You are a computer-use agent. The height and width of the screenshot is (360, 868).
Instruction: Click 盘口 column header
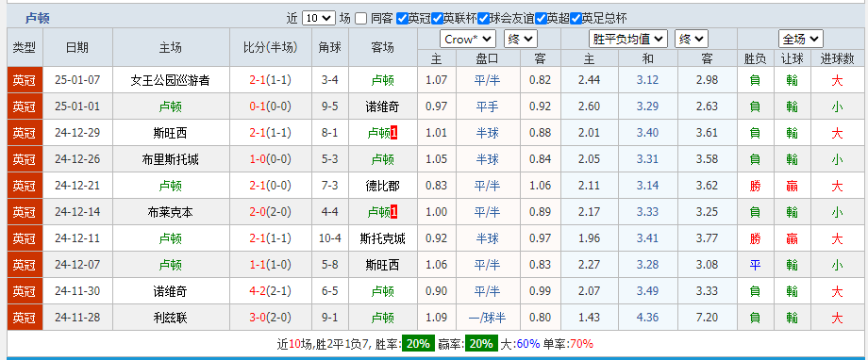coord(487,58)
